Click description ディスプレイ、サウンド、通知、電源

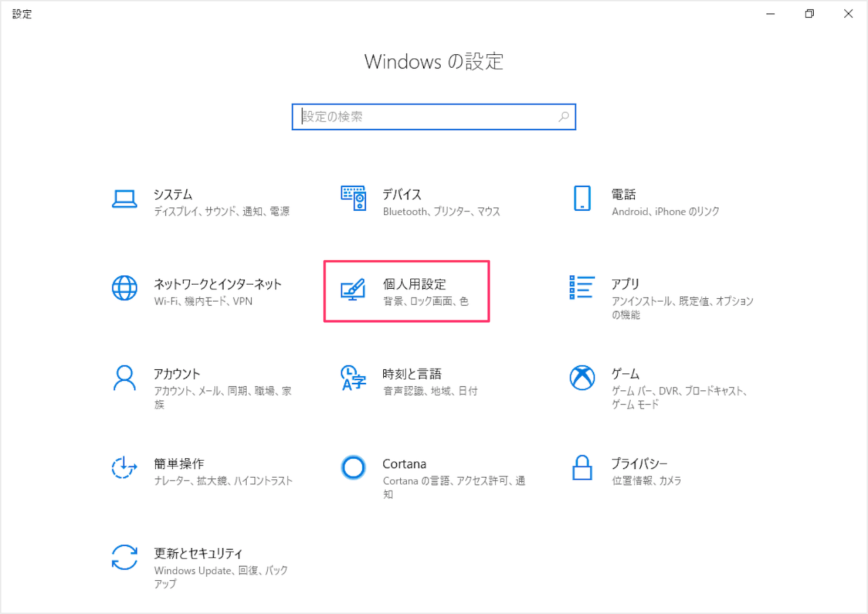[222, 211]
